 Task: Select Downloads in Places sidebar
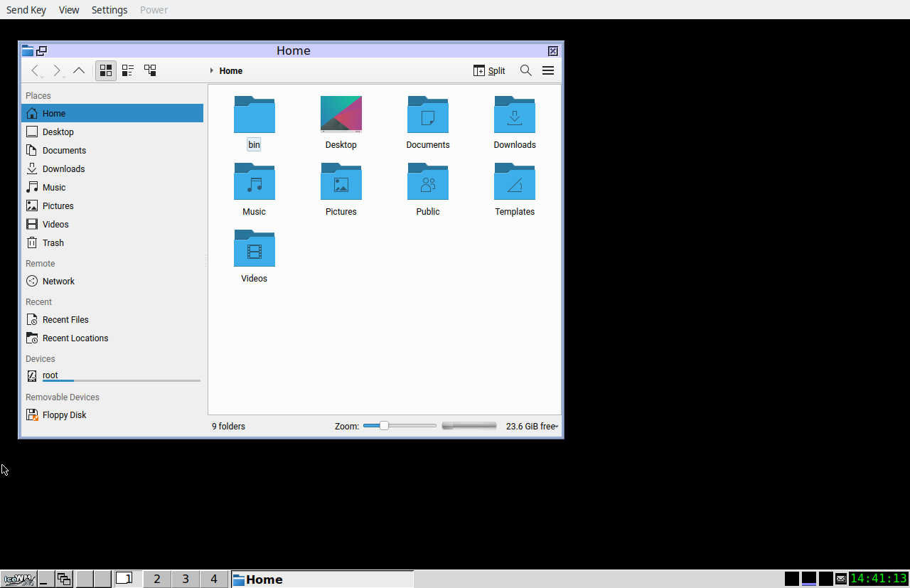tap(112, 169)
